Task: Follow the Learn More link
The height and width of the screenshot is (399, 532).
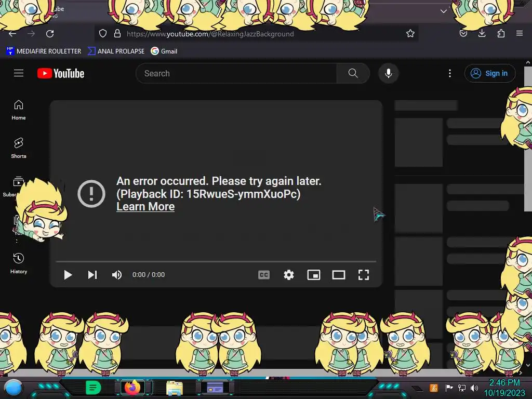Action: [145, 207]
